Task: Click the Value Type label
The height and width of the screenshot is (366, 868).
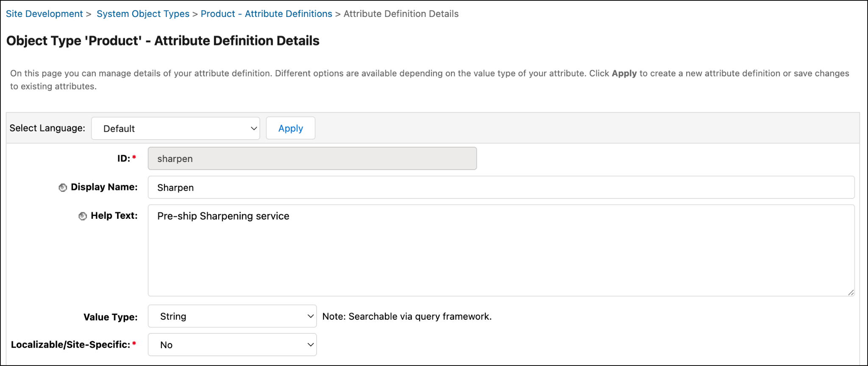Action: pos(110,317)
